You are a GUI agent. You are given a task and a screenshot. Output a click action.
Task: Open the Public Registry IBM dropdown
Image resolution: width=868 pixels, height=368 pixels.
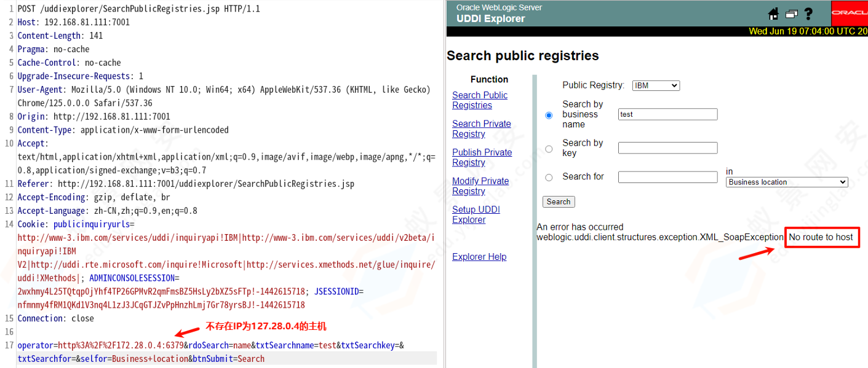(x=656, y=85)
